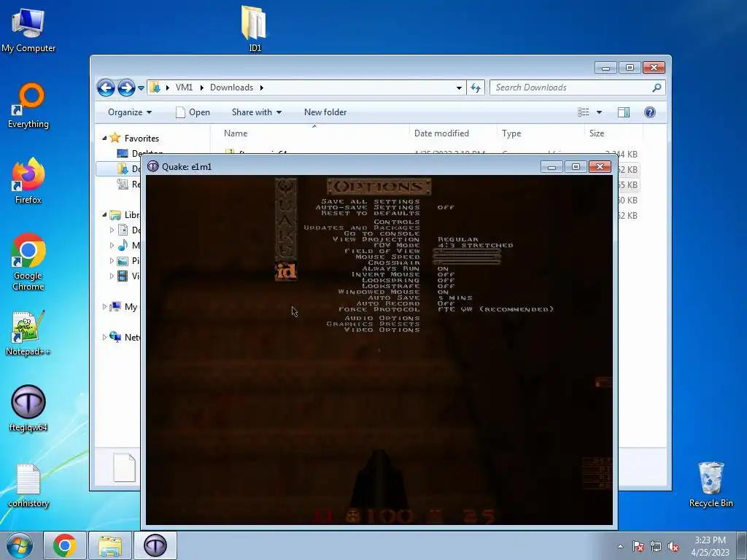This screenshot has width=747, height=560.
Task: Open the muted volume tray icon
Action: click(673, 546)
